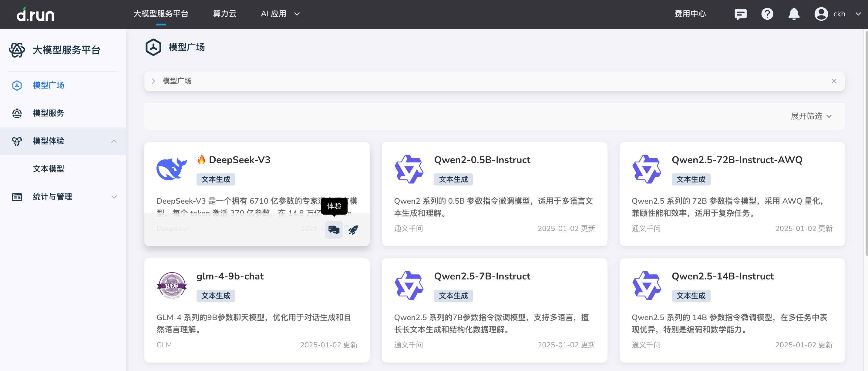Click the glm-4-9b-chat description text
The height and width of the screenshot is (371, 868).
(254, 323)
